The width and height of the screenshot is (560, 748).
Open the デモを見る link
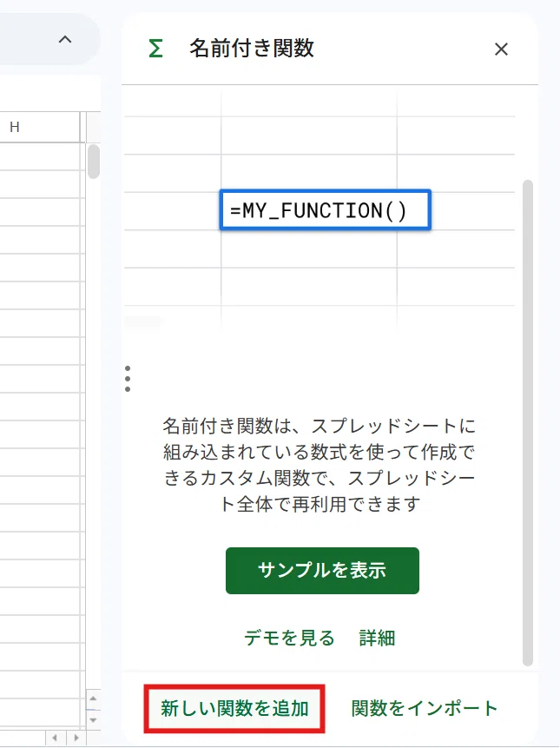(289, 638)
